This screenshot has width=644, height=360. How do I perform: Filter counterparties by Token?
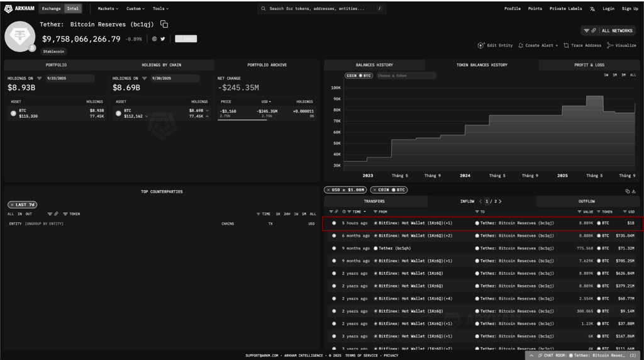tap(71, 214)
